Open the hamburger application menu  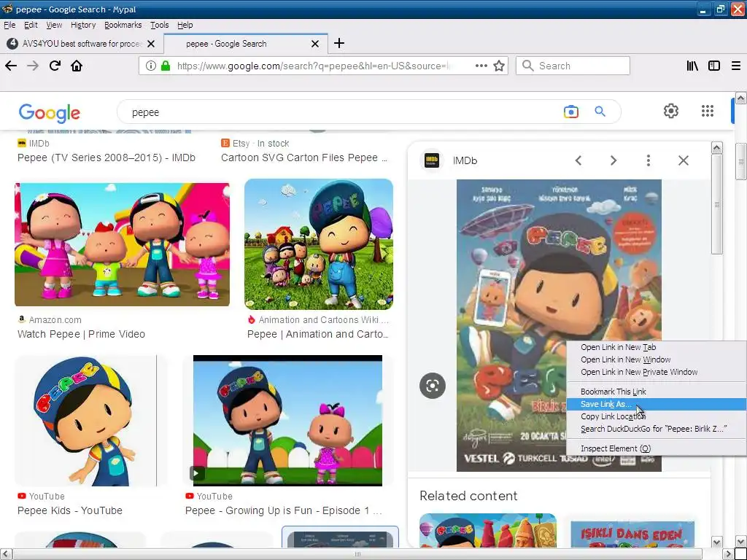tap(735, 66)
